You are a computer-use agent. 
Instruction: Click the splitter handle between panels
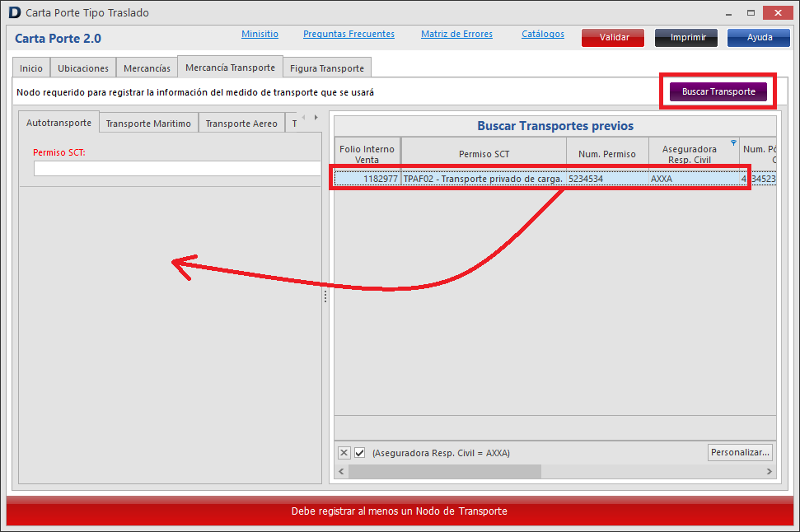coord(325,296)
